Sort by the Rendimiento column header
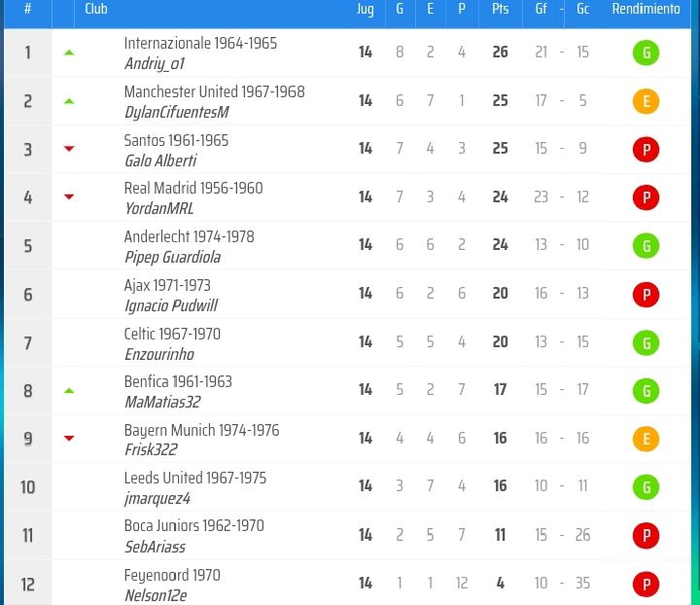Viewport: 700px width, 605px height. point(646,9)
